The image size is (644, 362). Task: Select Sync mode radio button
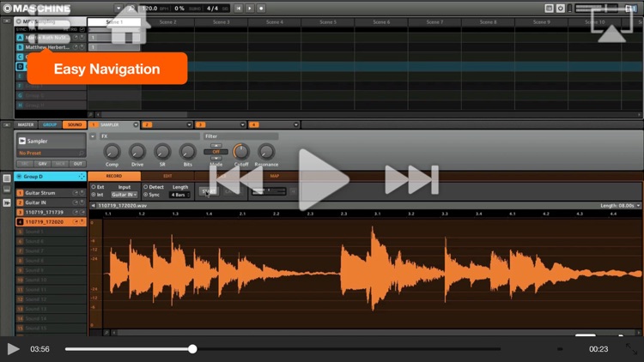[145, 195]
